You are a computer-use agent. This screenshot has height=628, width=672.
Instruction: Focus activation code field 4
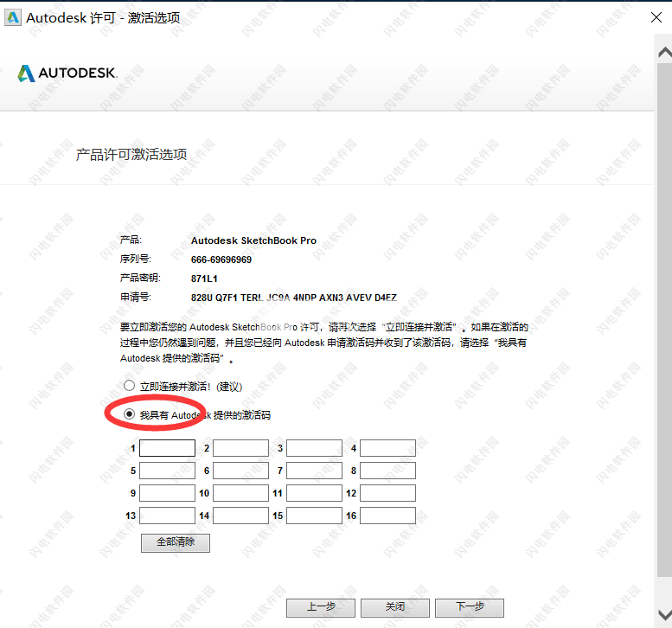pos(387,448)
